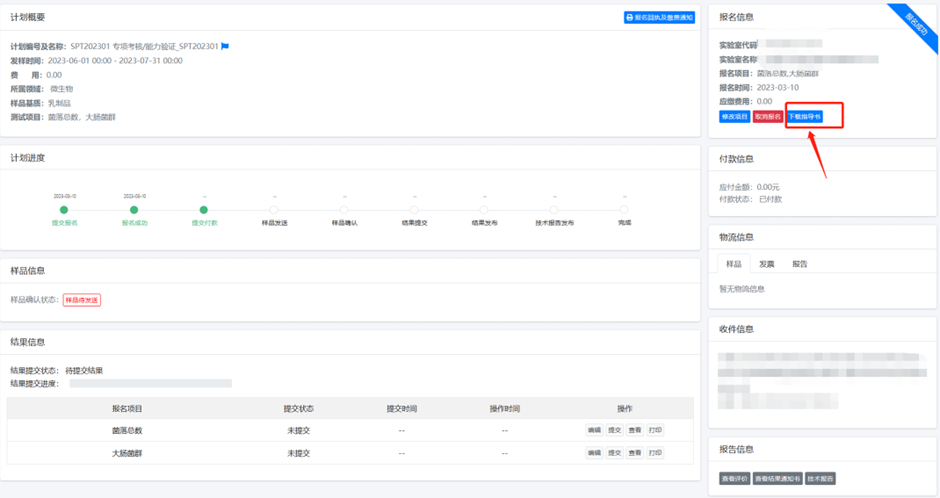Click the 技术报告 button
Screen dimensions: 940x498
[x=820, y=479]
